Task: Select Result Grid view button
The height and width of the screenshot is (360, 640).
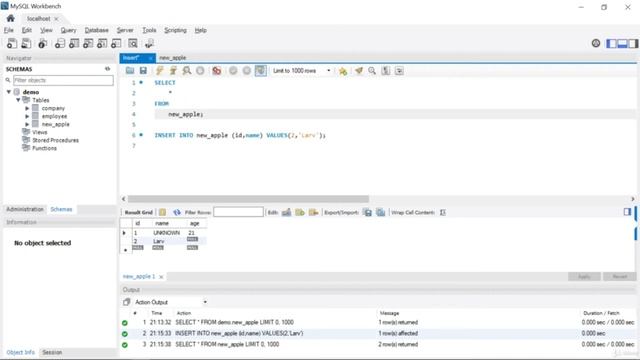Action: pyautogui.click(x=138, y=212)
